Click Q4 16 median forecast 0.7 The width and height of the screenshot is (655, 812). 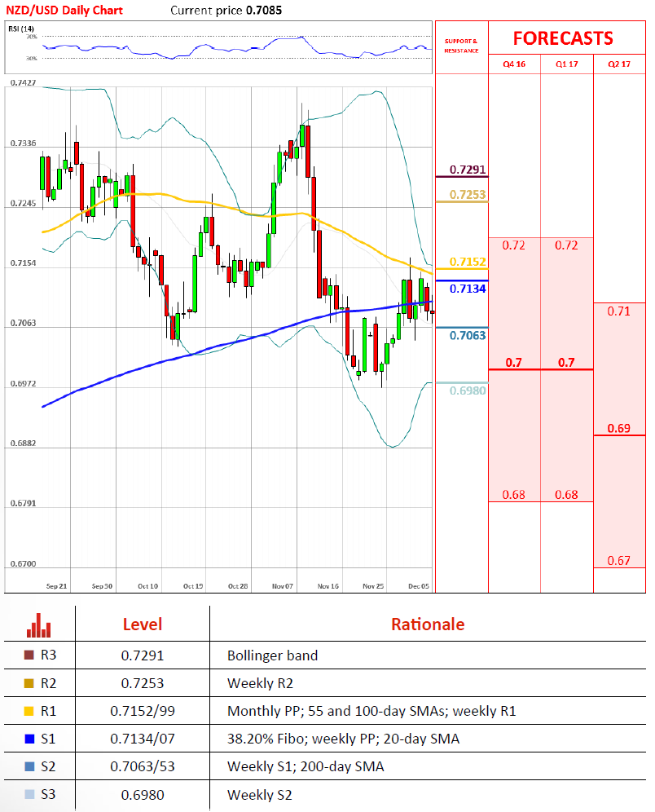pyautogui.click(x=514, y=363)
